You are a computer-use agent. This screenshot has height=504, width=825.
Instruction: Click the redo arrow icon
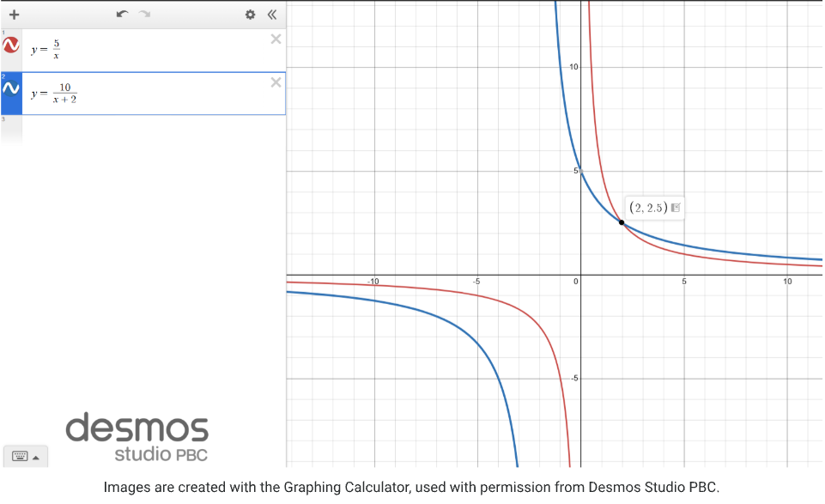point(145,15)
